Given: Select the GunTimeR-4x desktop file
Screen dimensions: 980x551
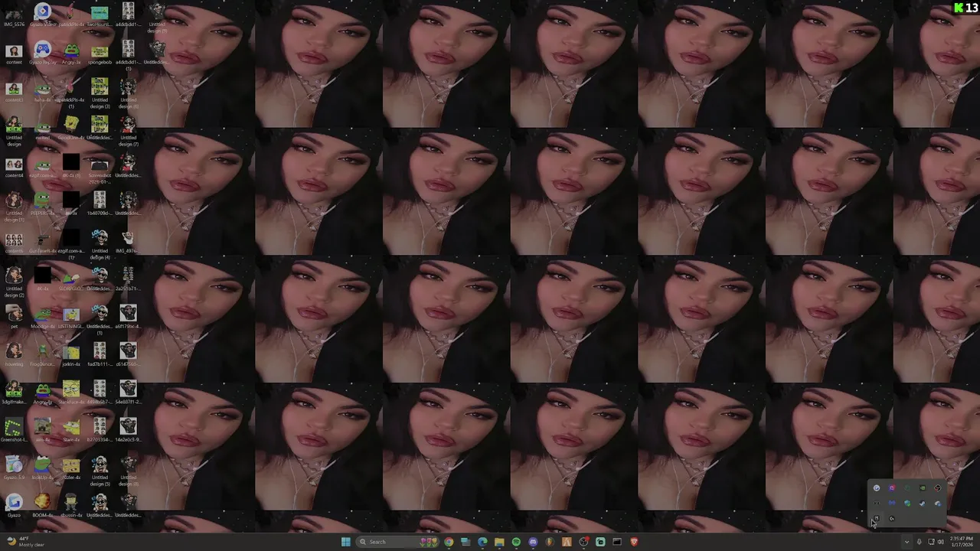Looking at the screenshot, I should pyautogui.click(x=43, y=241).
